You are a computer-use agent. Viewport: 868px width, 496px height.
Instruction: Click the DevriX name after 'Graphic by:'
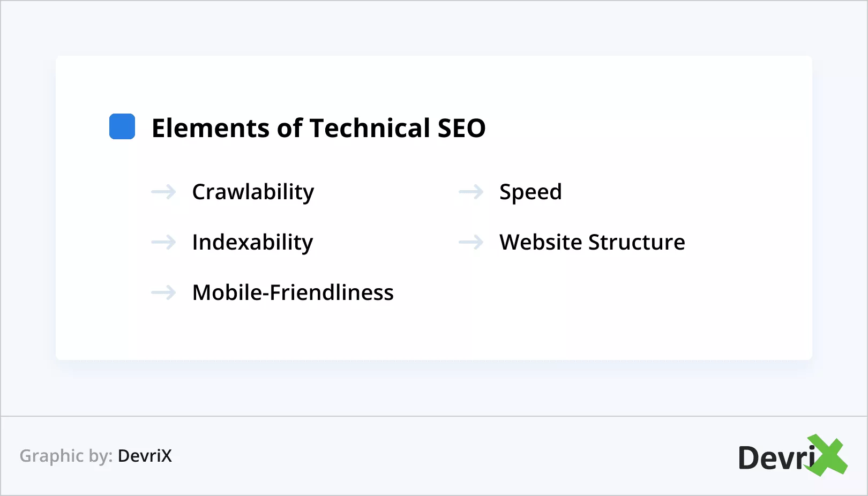point(145,456)
